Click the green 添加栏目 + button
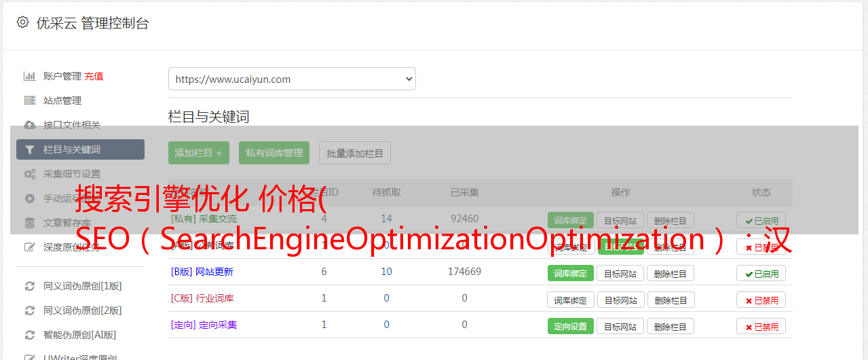 (x=199, y=153)
